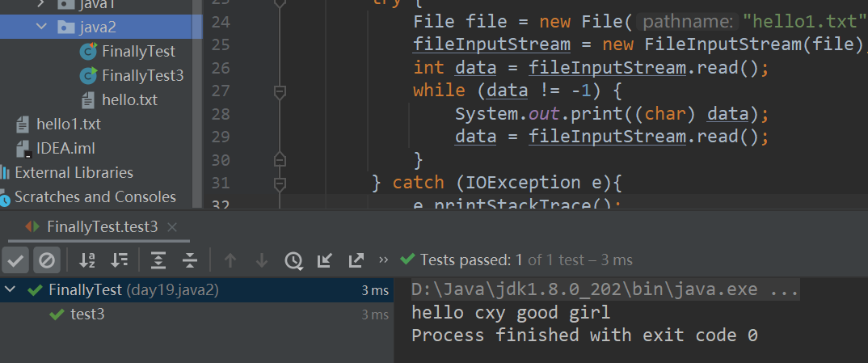The width and height of the screenshot is (868, 363).
Task: Click the Import Tests icon
Action: coord(325,260)
